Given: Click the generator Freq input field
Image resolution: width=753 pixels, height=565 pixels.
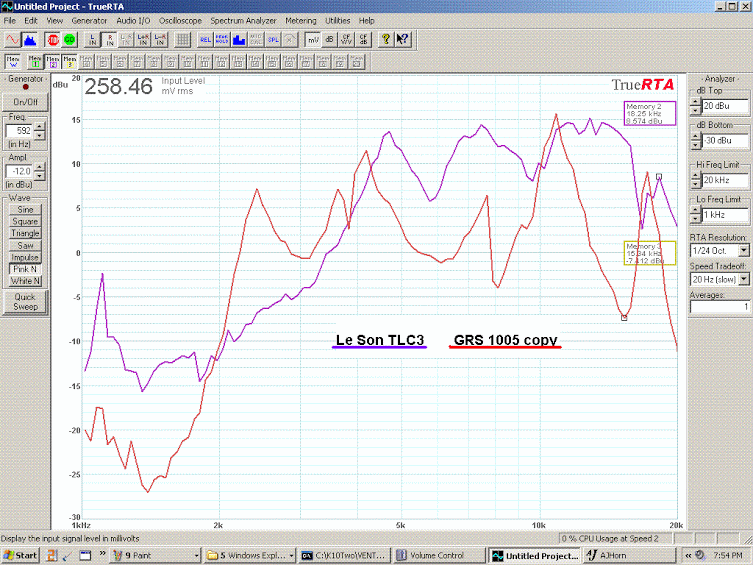Looking at the screenshot, I should [20, 131].
